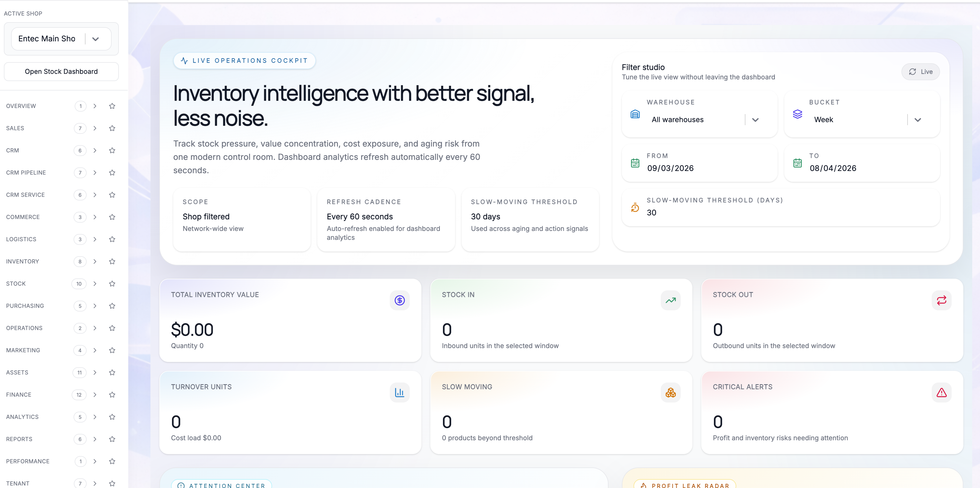Click the Open Stock Dashboard button

[61, 71]
